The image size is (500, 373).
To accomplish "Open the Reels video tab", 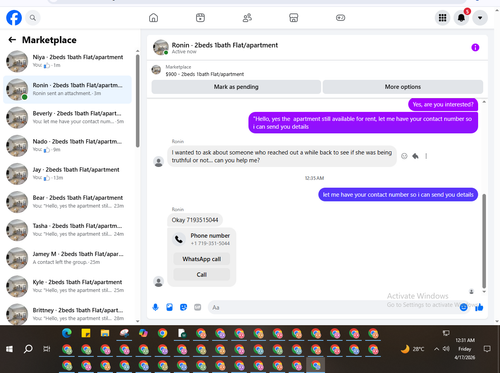I will pos(200,18).
